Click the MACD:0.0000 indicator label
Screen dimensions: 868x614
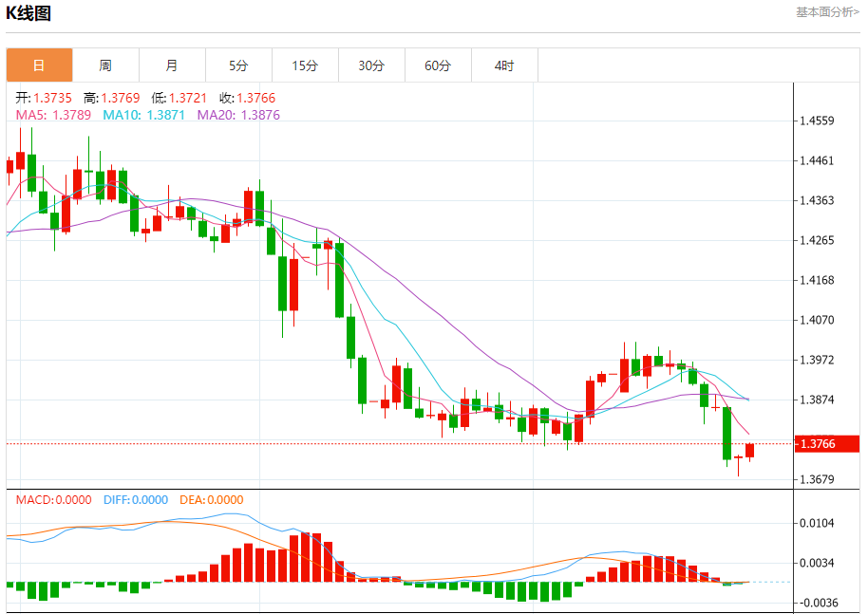[54, 500]
